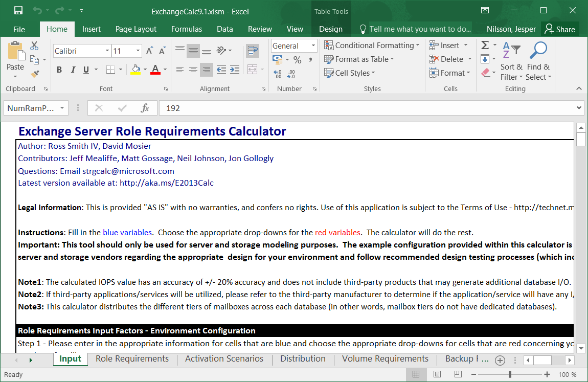Viewport: 588px width, 382px height.
Task: Click the Conditional Formatting icon
Action: coord(372,45)
